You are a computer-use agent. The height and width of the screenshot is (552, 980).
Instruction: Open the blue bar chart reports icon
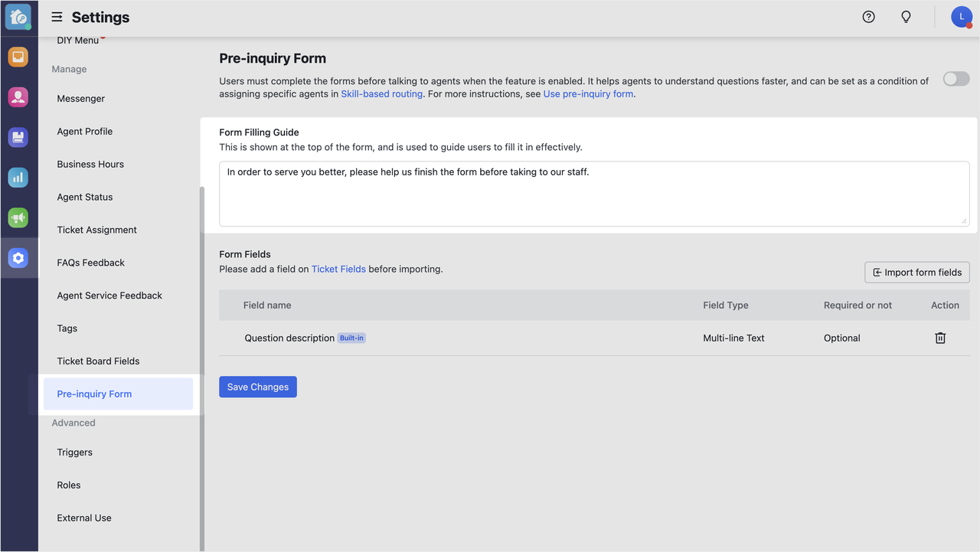pyautogui.click(x=18, y=178)
